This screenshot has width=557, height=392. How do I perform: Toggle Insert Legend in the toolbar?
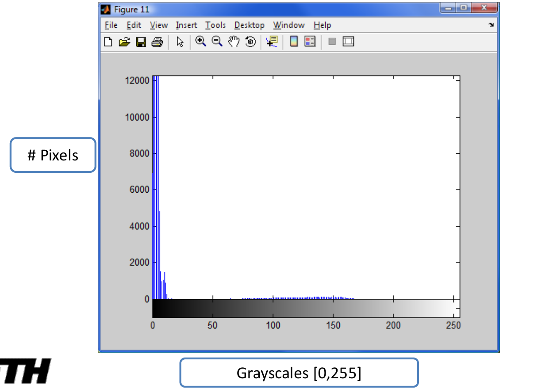tap(310, 42)
